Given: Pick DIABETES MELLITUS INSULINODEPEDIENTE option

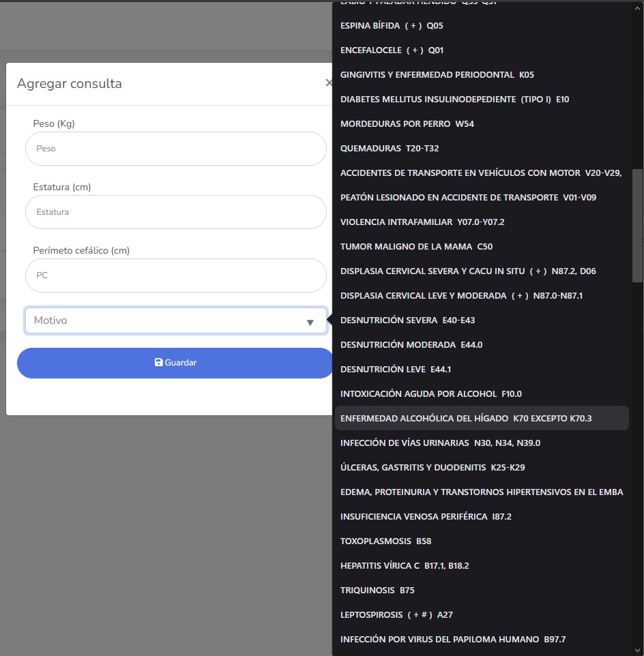Looking at the screenshot, I should point(454,100).
